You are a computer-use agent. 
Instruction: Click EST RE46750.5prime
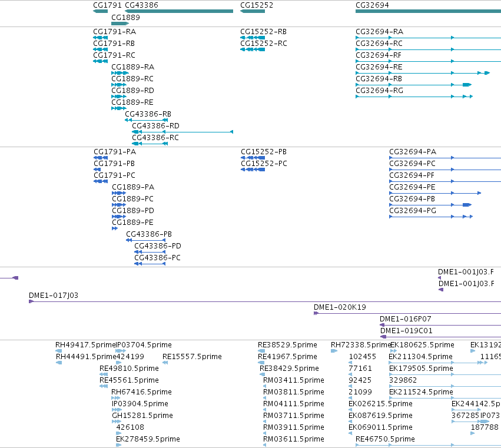coord(385,439)
